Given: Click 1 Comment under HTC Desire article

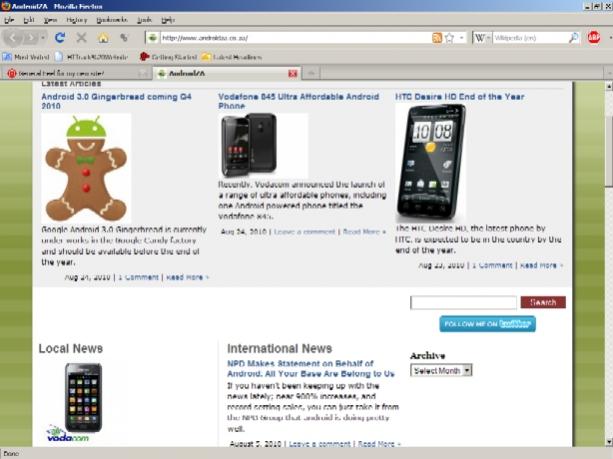Looking at the screenshot, I should [492, 265].
